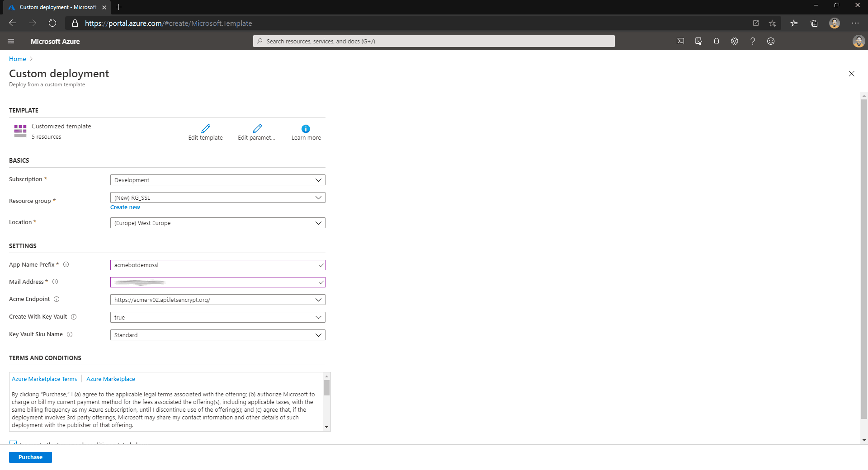This screenshot has height=470, width=868.
Task: Click the feedback smiley icon
Action: [x=770, y=41]
